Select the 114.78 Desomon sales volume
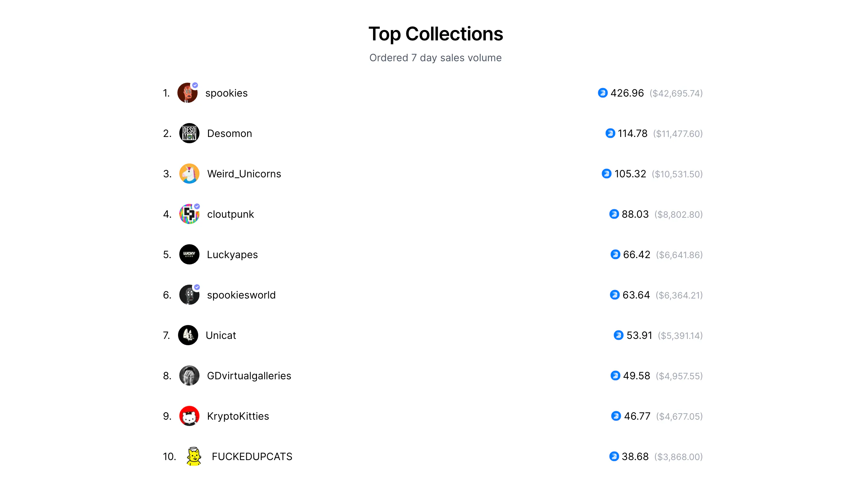 point(632,133)
